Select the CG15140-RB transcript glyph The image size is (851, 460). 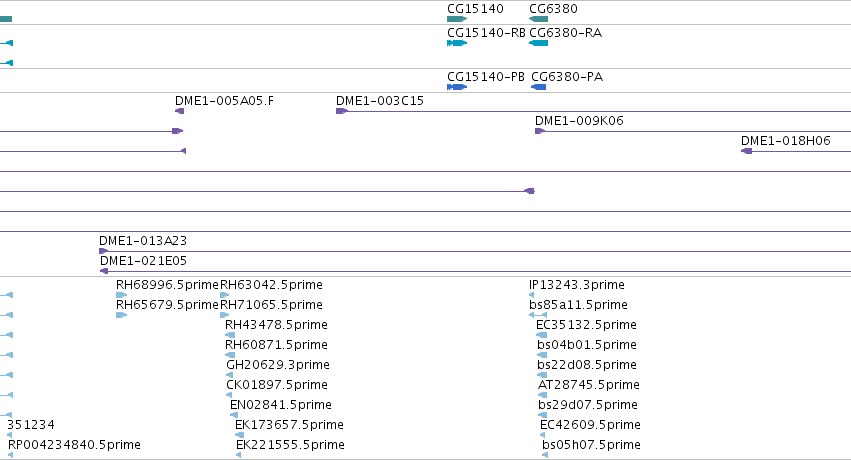(x=457, y=43)
